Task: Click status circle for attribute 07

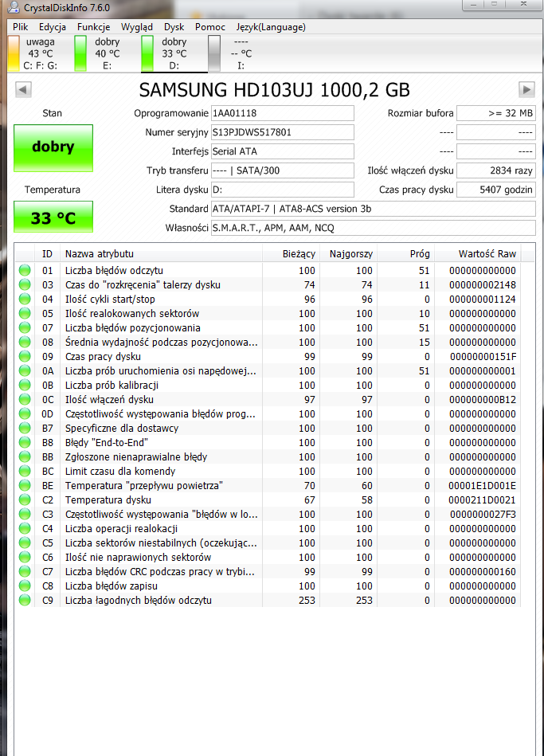Action: (25, 328)
